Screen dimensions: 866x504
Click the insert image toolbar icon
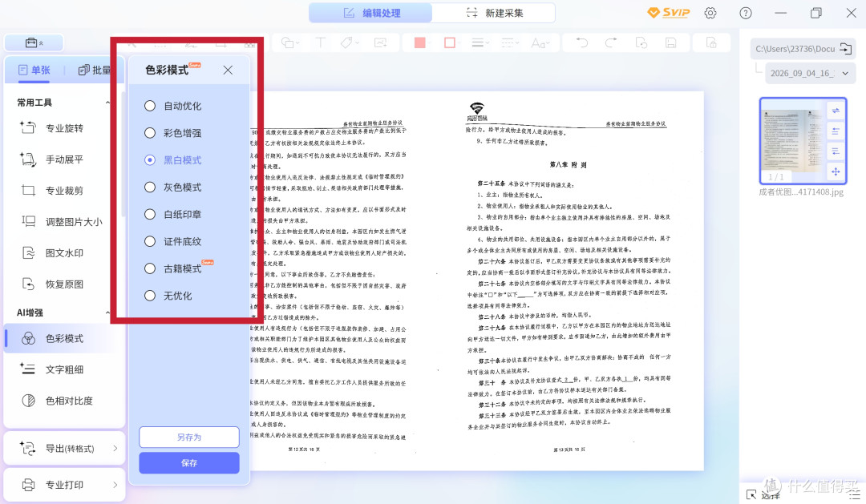pyautogui.click(x=381, y=43)
